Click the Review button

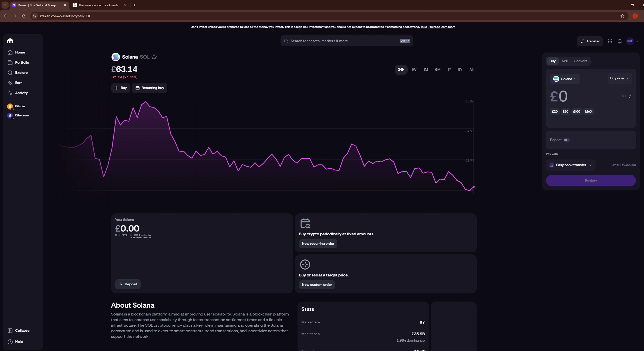tap(591, 181)
